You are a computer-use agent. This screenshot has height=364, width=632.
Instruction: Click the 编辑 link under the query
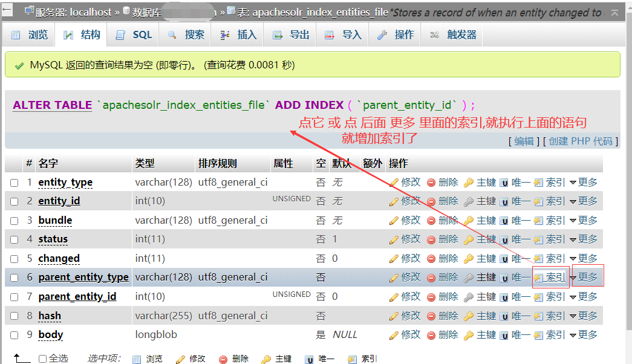(524, 141)
